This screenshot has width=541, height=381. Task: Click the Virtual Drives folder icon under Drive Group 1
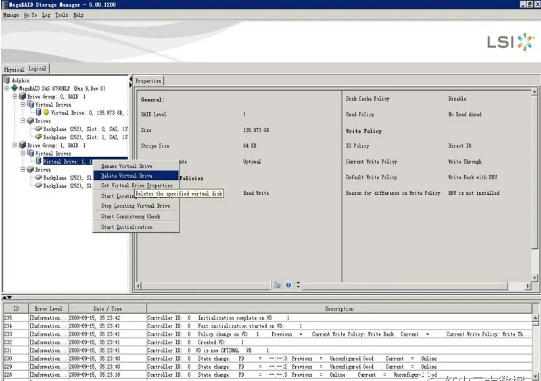click(x=31, y=153)
